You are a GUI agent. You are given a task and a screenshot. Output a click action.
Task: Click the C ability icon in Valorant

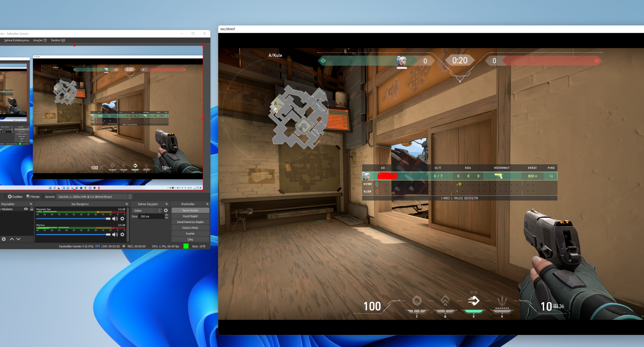coord(417,301)
